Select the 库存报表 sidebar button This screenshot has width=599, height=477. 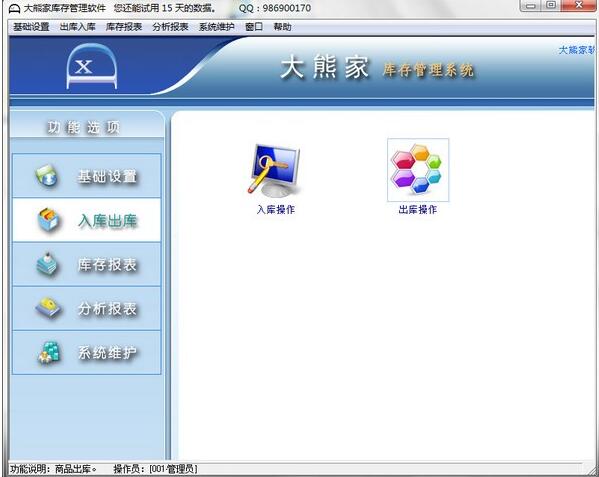87,264
